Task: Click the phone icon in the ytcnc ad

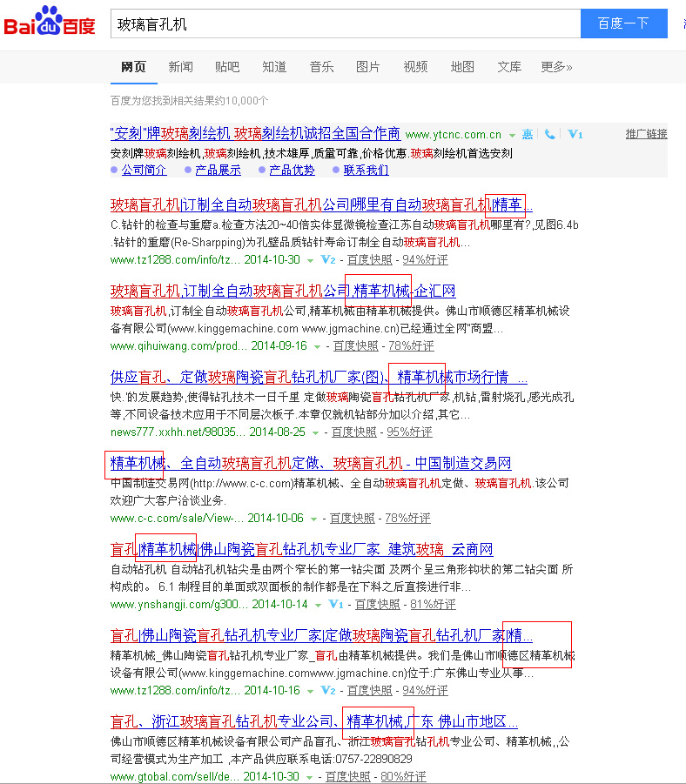Action: 549,135
